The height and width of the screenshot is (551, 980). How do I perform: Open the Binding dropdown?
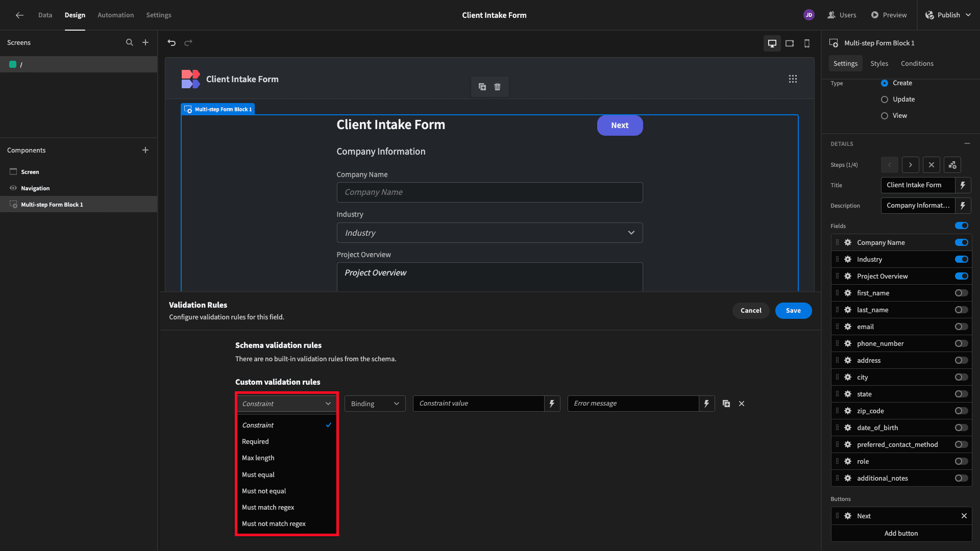tap(375, 404)
